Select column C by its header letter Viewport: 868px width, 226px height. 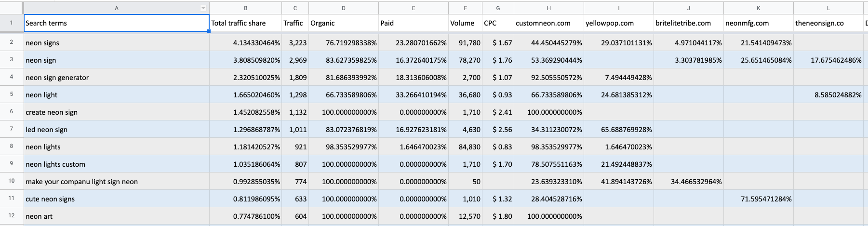tap(295, 8)
